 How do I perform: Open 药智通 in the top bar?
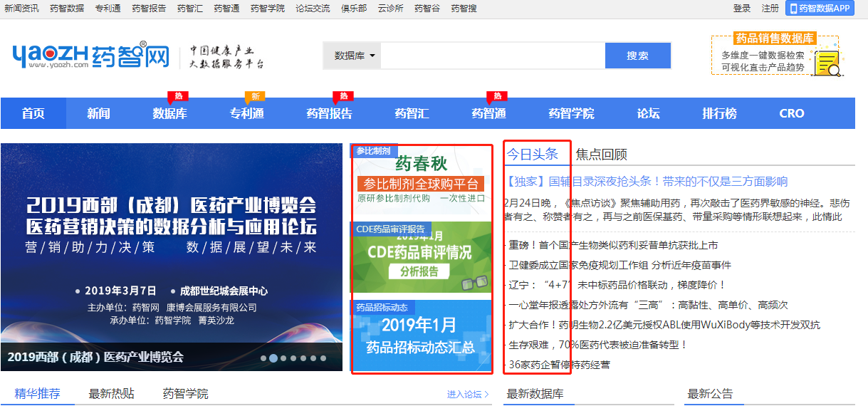226,9
